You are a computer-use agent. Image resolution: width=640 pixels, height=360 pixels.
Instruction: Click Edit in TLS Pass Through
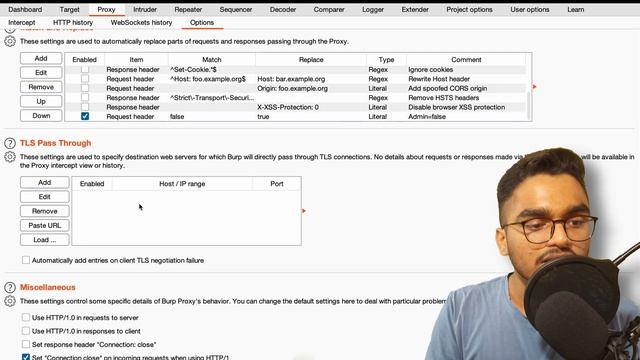pos(44,197)
